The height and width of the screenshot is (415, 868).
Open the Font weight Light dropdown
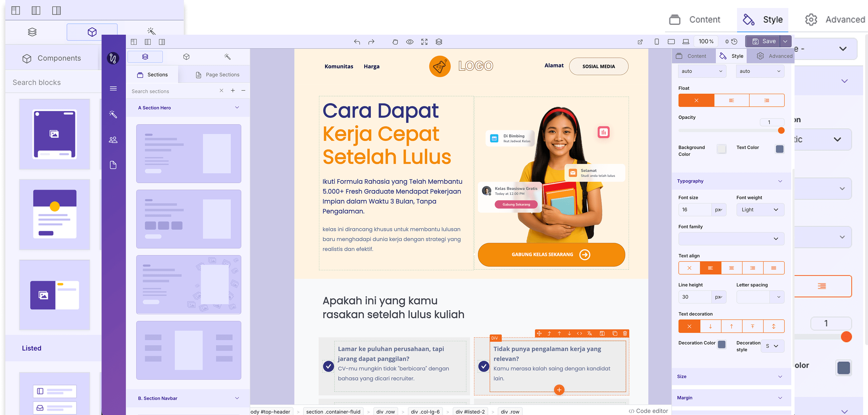pyautogui.click(x=760, y=210)
